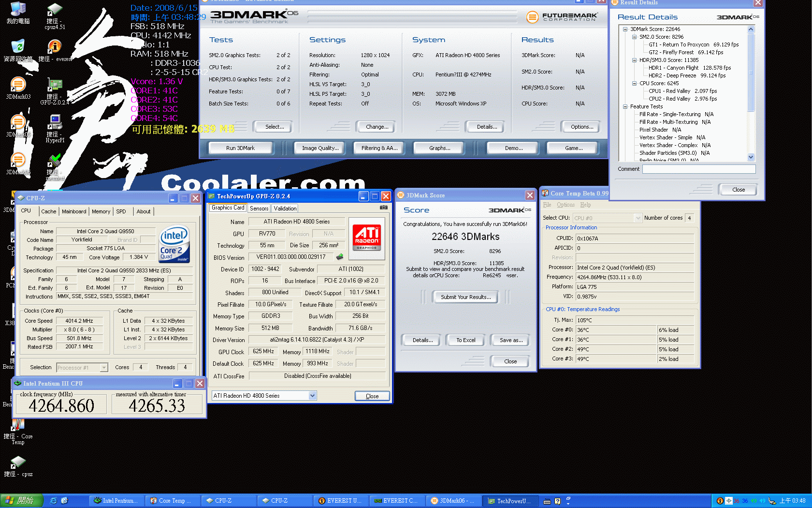
Task: Open the Validation tab in GPU-Z
Action: [x=285, y=209]
